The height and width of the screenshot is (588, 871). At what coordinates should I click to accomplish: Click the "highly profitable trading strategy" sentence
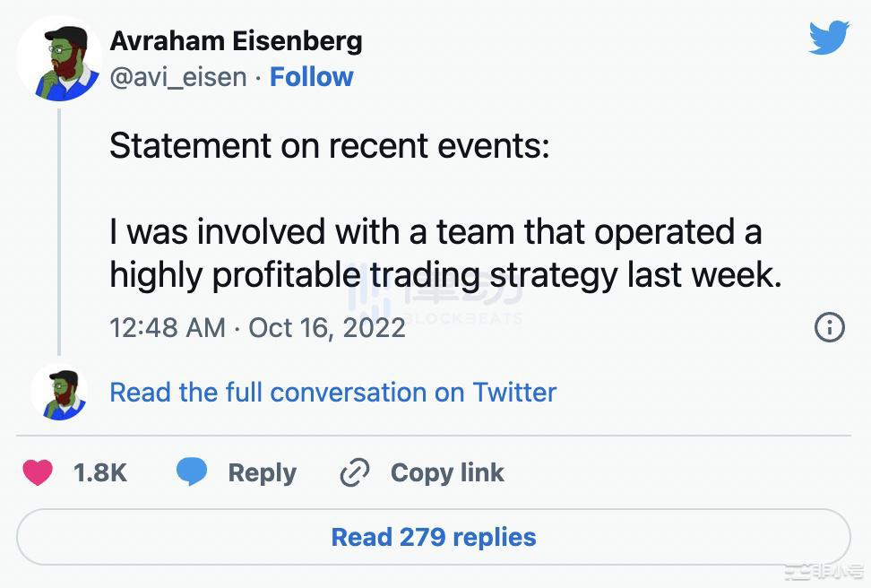[445, 275]
